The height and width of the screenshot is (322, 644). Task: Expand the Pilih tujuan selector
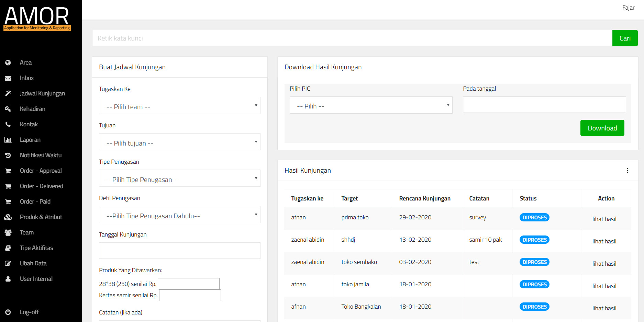[x=179, y=143]
